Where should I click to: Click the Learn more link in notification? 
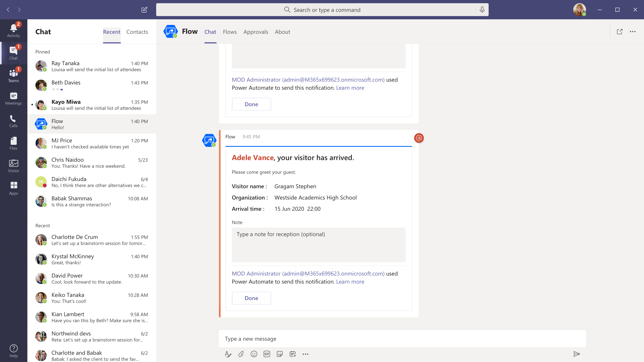tap(350, 281)
